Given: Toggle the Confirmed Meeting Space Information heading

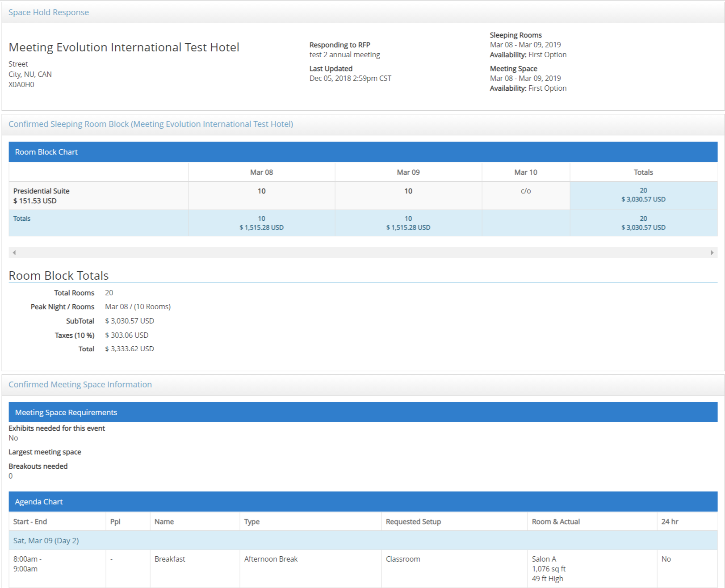Looking at the screenshot, I should coord(80,385).
